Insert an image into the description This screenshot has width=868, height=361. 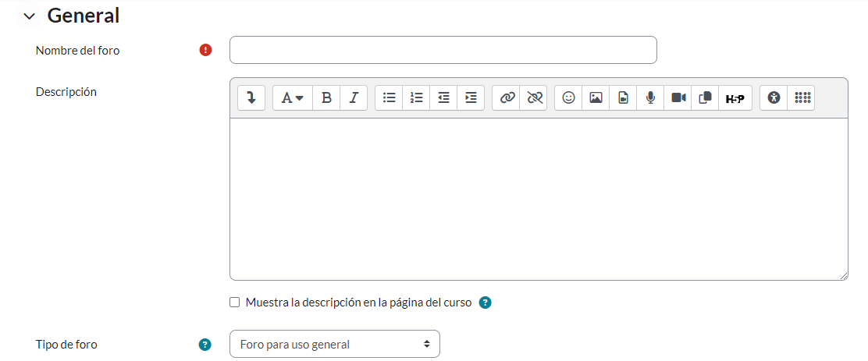pyautogui.click(x=596, y=97)
